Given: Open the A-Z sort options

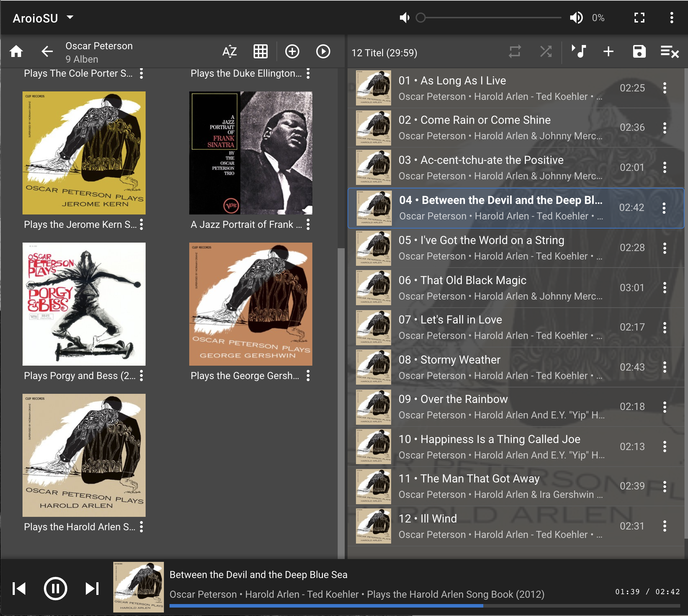Looking at the screenshot, I should click(x=230, y=52).
